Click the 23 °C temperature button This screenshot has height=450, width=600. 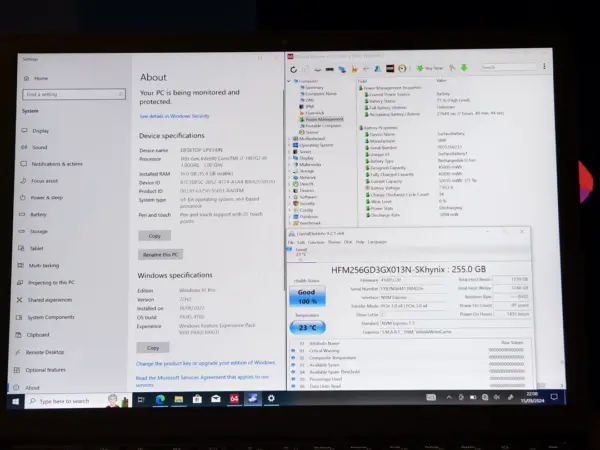pyautogui.click(x=307, y=328)
